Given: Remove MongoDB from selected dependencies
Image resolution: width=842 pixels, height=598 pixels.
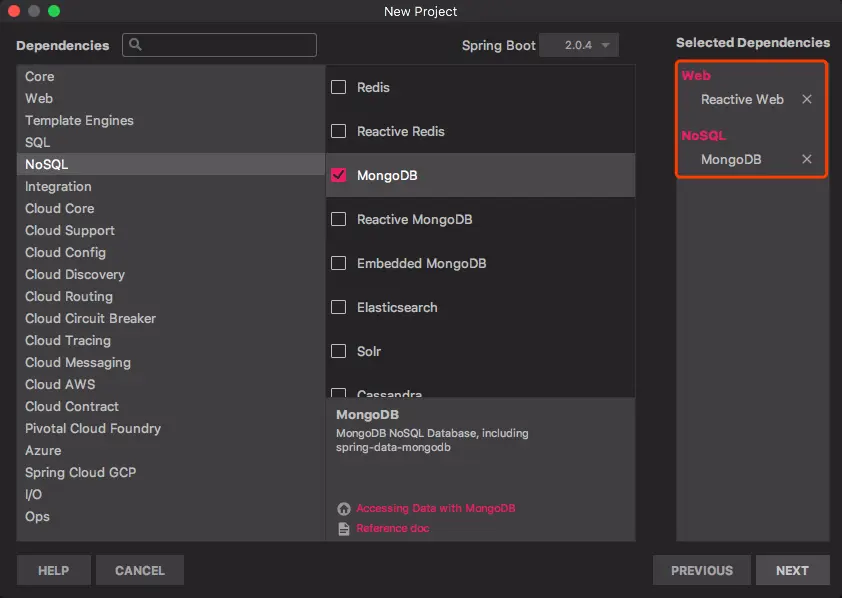Looking at the screenshot, I should click(807, 159).
